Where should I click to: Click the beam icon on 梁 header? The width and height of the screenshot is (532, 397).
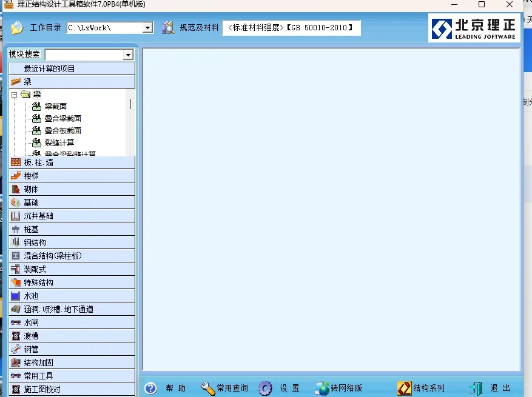coord(16,82)
